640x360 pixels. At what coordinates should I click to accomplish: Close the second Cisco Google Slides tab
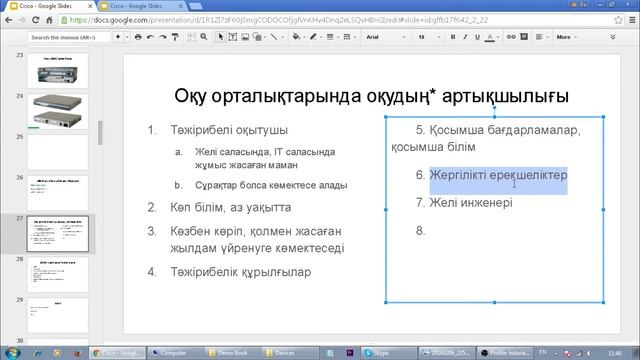coord(181,6)
